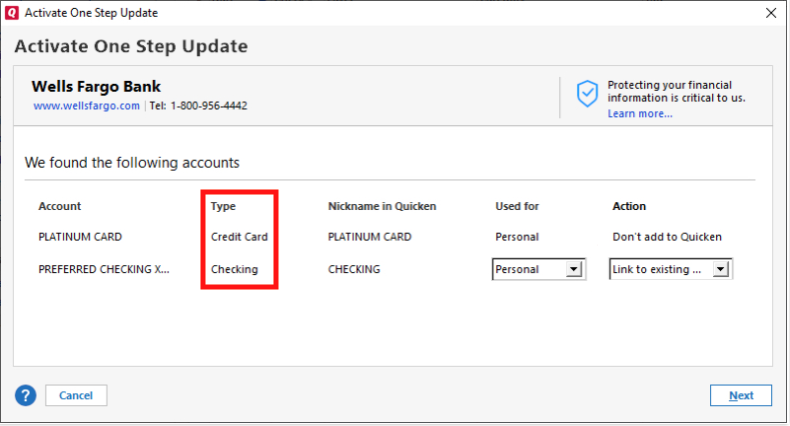Click the 'Wells Fargo Bank' heading
Image resolution: width=790 pixels, height=426 pixels.
click(x=96, y=87)
